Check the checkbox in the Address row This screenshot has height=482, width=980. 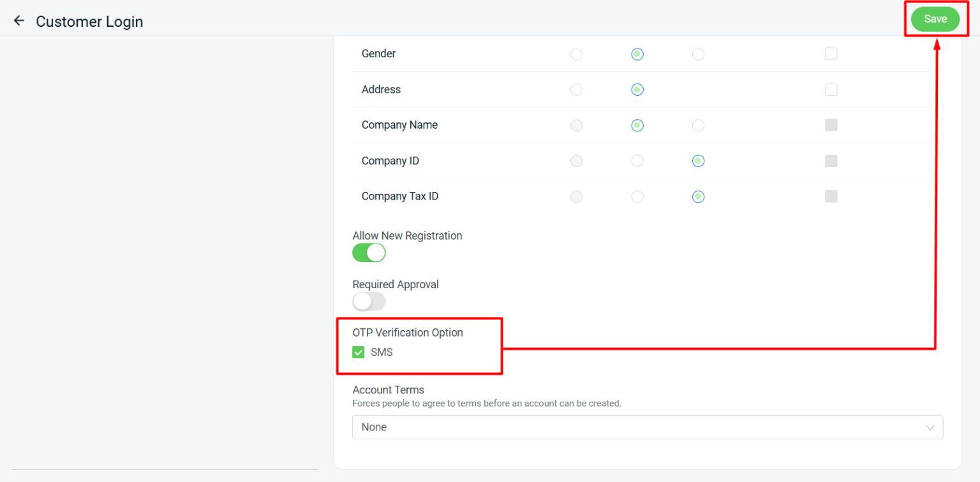[831, 89]
